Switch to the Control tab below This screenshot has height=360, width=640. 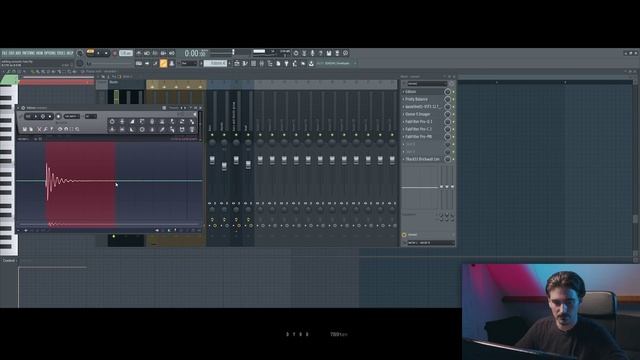9,260
